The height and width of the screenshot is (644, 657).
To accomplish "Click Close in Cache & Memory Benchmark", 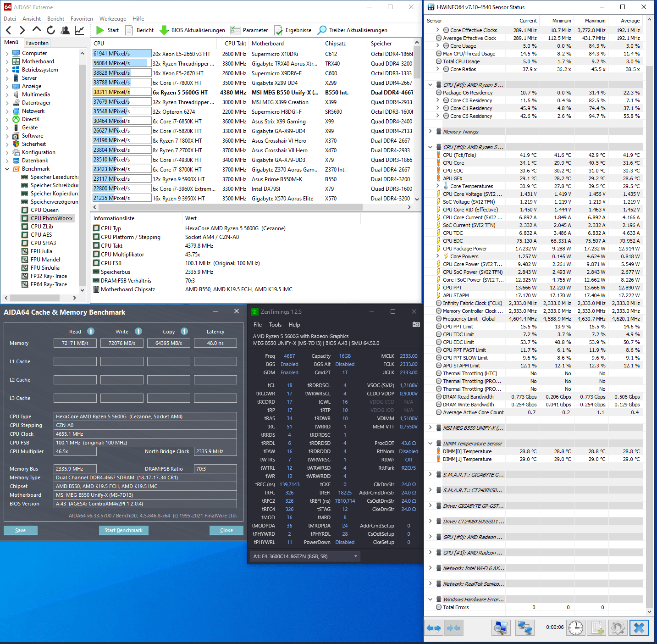I will (x=226, y=530).
